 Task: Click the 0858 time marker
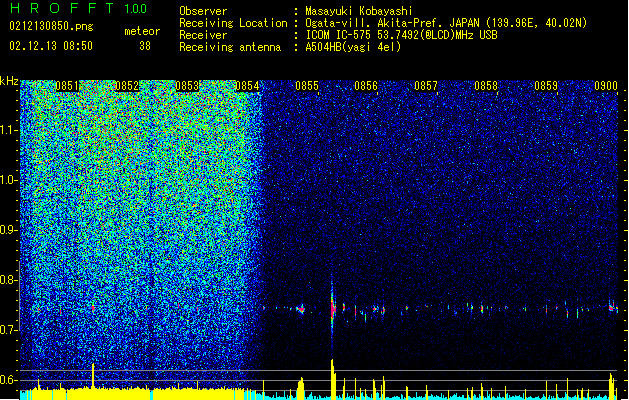[486, 86]
